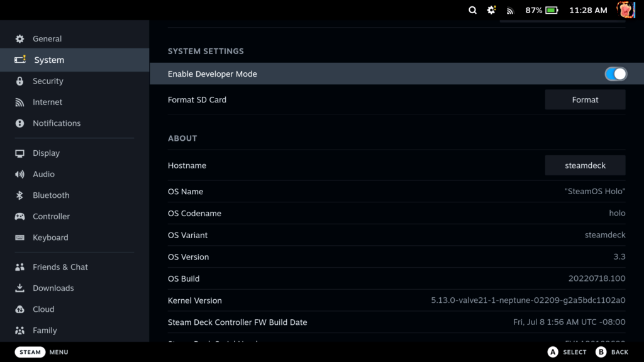This screenshot has width=644, height=362.
Task: Click the wireless network status icon
Action: click(x=510, y=11)
